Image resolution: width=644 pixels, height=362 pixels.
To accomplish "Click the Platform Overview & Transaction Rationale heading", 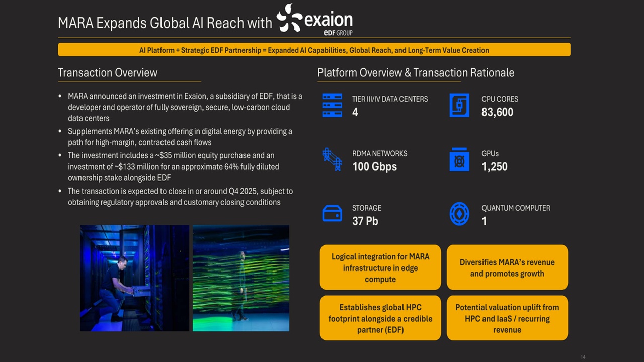I will pyautogui.click(x=416, y=73).
